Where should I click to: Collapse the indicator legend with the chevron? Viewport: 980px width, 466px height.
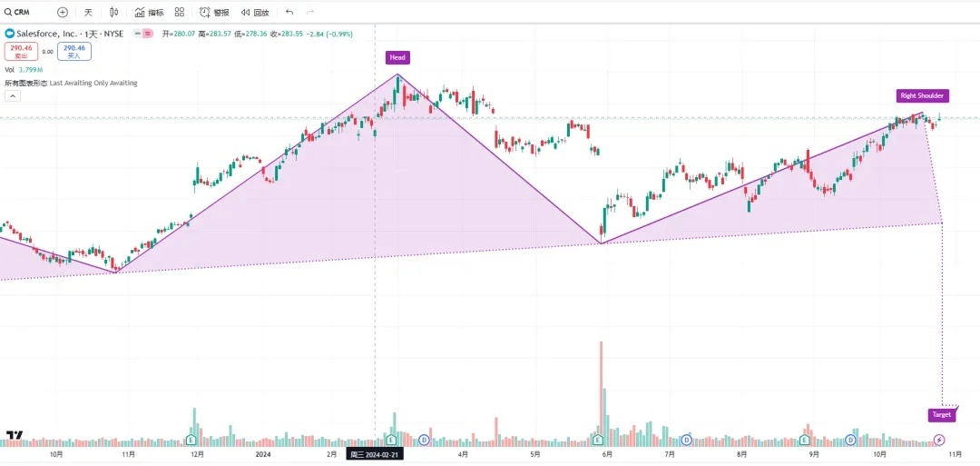tap(13, 95)
